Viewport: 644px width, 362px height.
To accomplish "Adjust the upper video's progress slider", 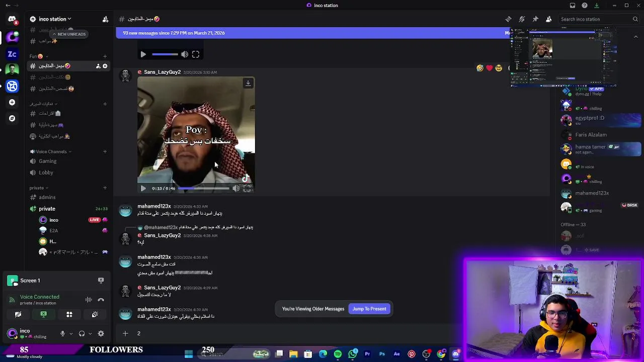I will (165, 54).
